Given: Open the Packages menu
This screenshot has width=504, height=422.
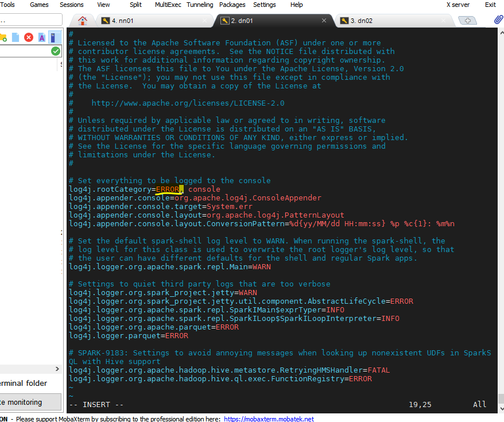Looking at the screenshot, I should click(x=232, y=5).
